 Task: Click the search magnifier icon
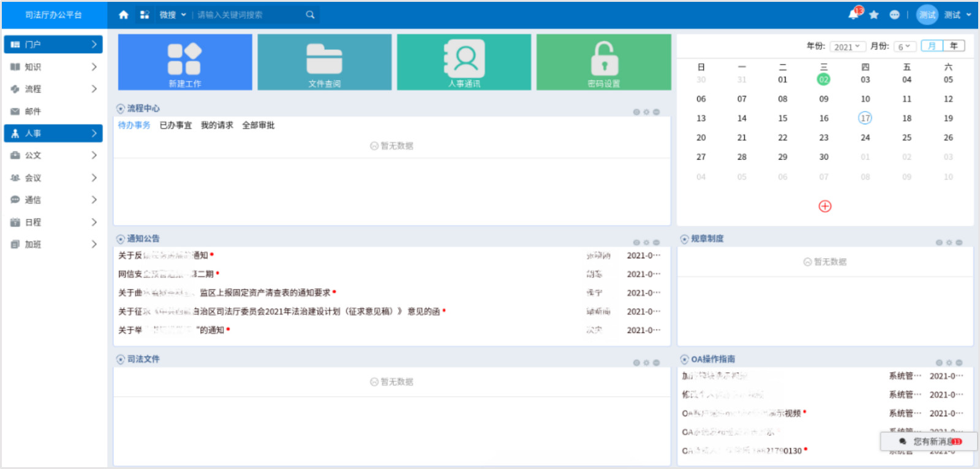[311, 15]
